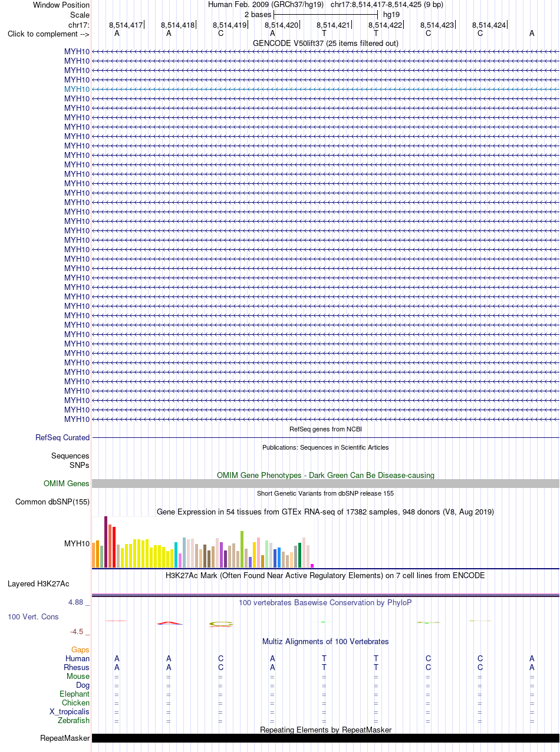Click the first orange GTEx expression bar
This screenshot has width=560, height=752.
click(x=94, y=555)
